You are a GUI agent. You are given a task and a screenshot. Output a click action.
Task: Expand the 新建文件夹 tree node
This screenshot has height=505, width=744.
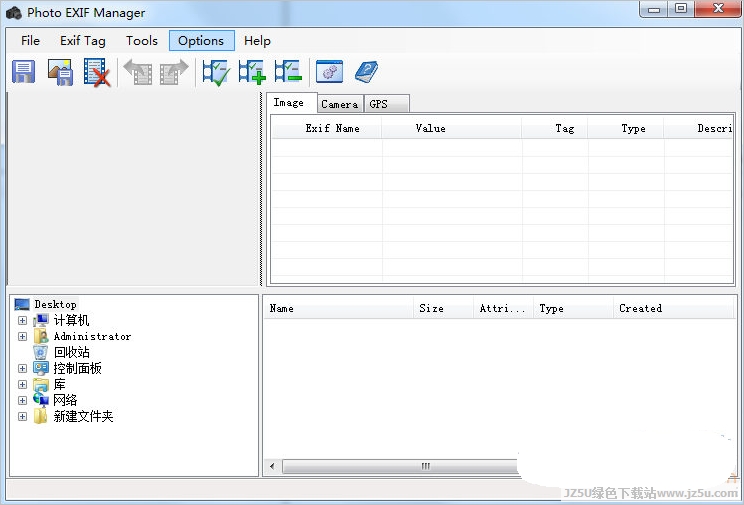[22, 416]
